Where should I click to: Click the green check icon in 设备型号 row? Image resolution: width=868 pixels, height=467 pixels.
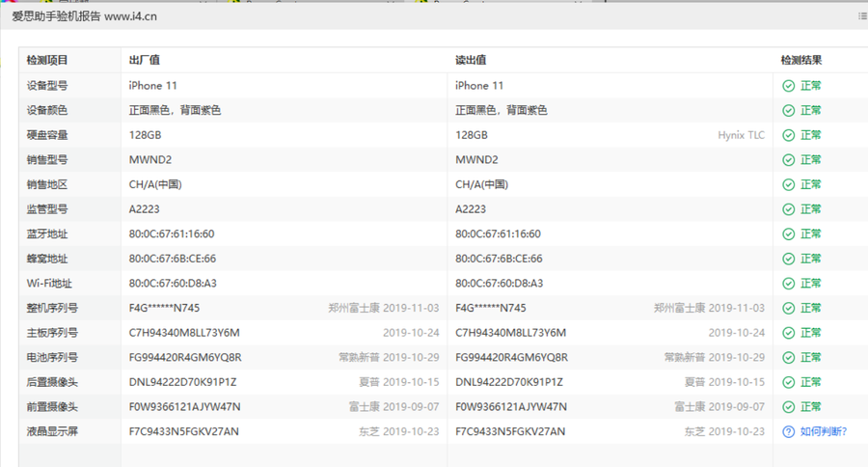pyautogui.click(x=788, y=86)
